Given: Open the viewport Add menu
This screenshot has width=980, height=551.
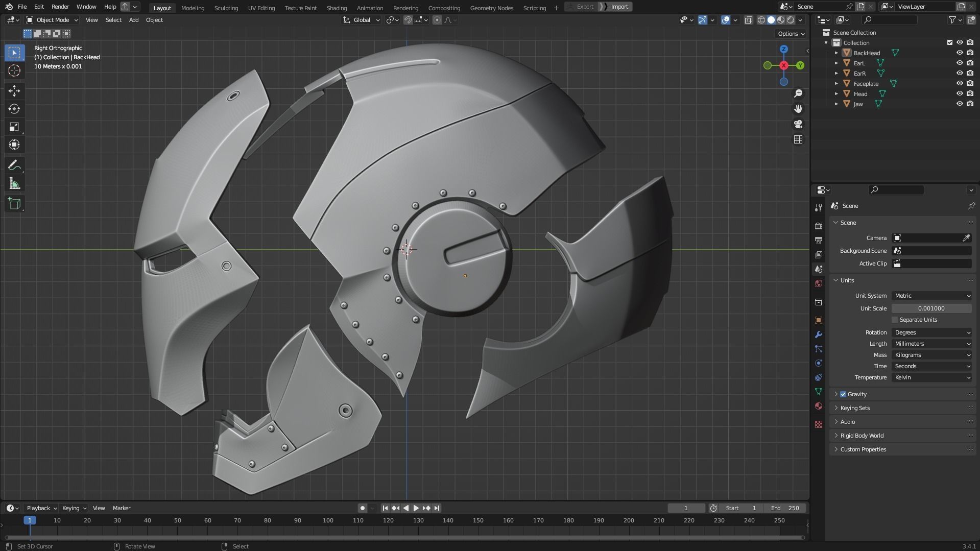Looking at the screenshot, I should tap(134, 20).
